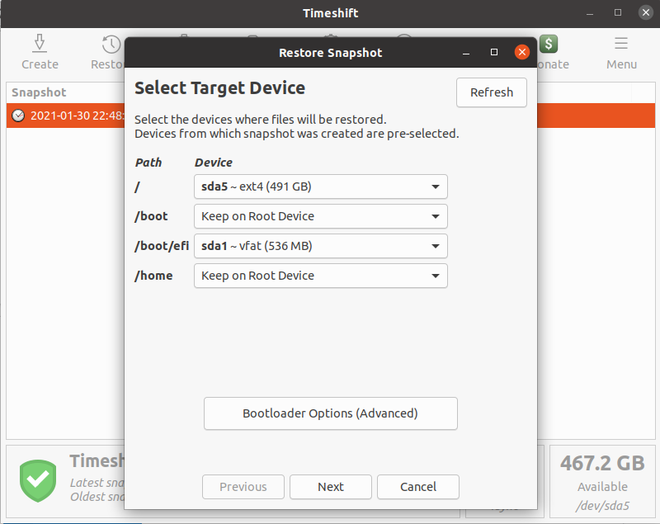Click the Restore clock toolbar icon
This screenshot has width=660, height=524.
pyautogui.click(x=112, y=45)
